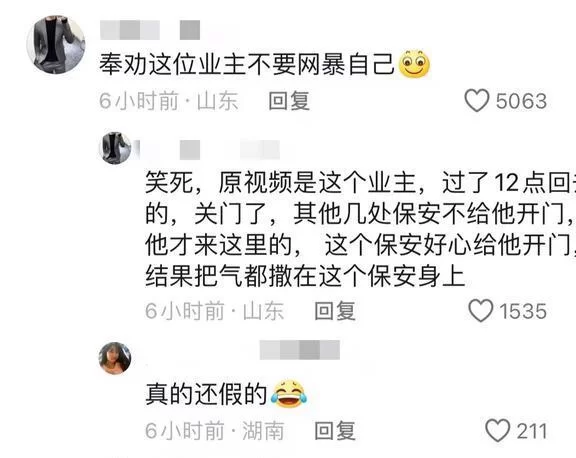Open the blurred username above 奉劝这位业主
This screenshot has height=458, width=576.
point(150,30)
